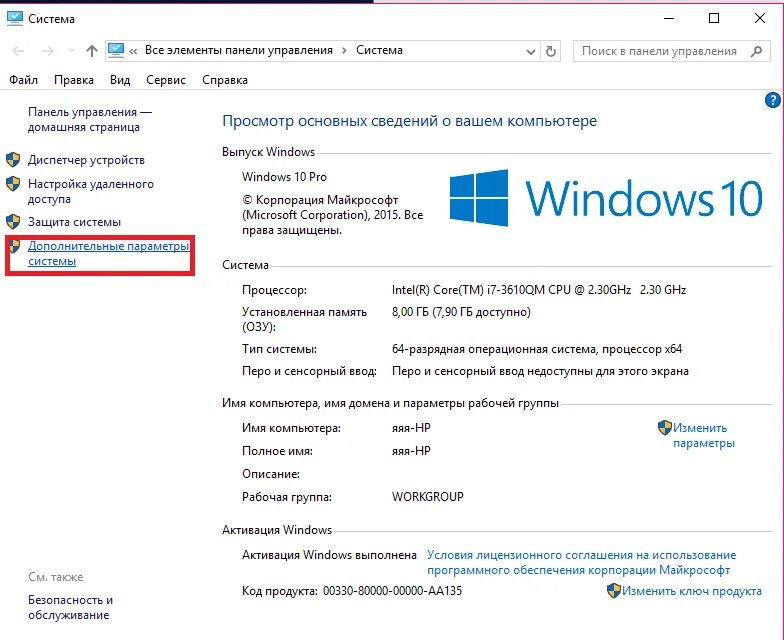Viewport: 784px width, 640px height.
Task: Click installed memory value 8,00 ГБ
Action: coord(461,312)
